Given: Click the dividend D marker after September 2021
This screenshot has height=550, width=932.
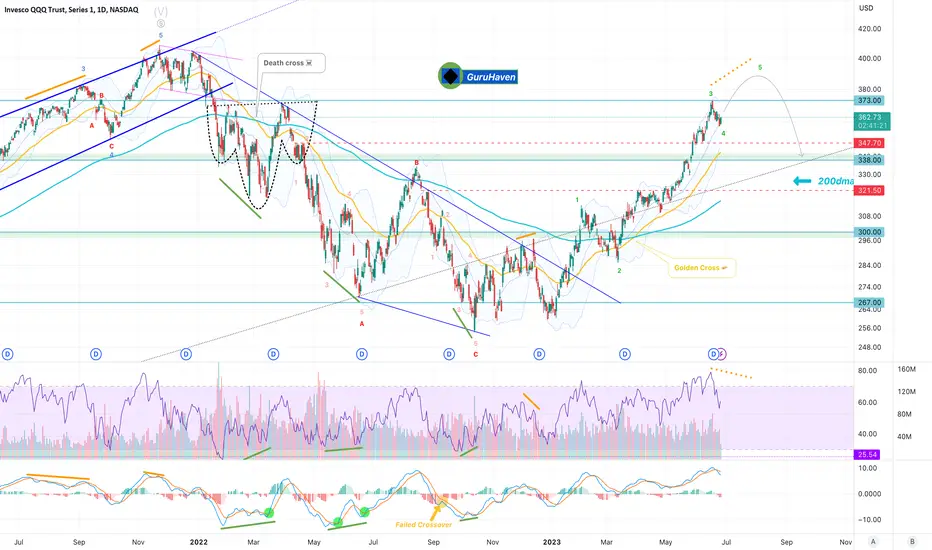Looking at the screenshot, I should coord(96,354).
